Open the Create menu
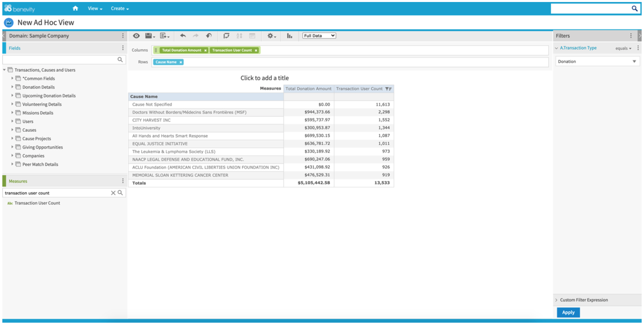 click(120, 8)
